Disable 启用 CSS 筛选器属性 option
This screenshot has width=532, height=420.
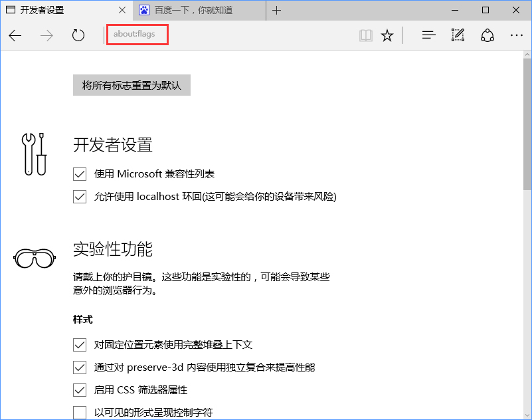(x=80, y=390)
